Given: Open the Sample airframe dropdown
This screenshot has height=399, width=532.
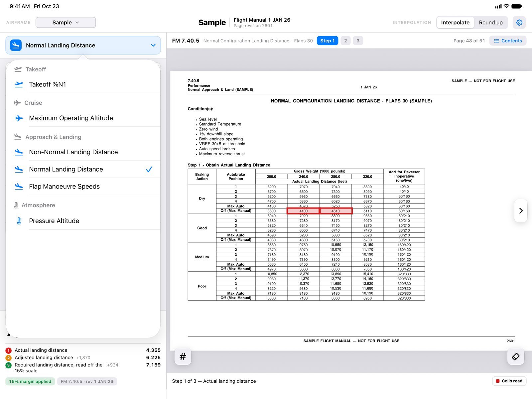Looking at the screenshot, I should [66, 22].
